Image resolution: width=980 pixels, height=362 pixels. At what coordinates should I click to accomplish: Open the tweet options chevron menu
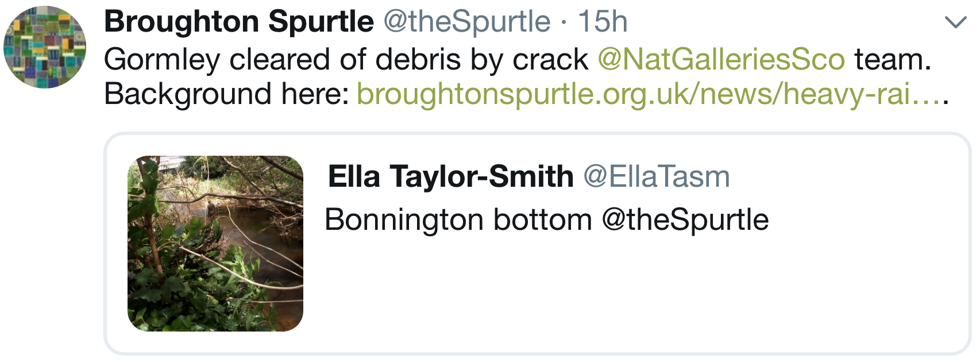pos(955,22)
